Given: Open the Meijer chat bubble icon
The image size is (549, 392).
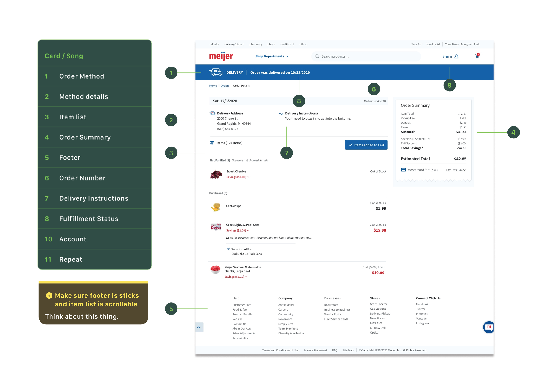Looking at the screenshot, I should 489,327.
